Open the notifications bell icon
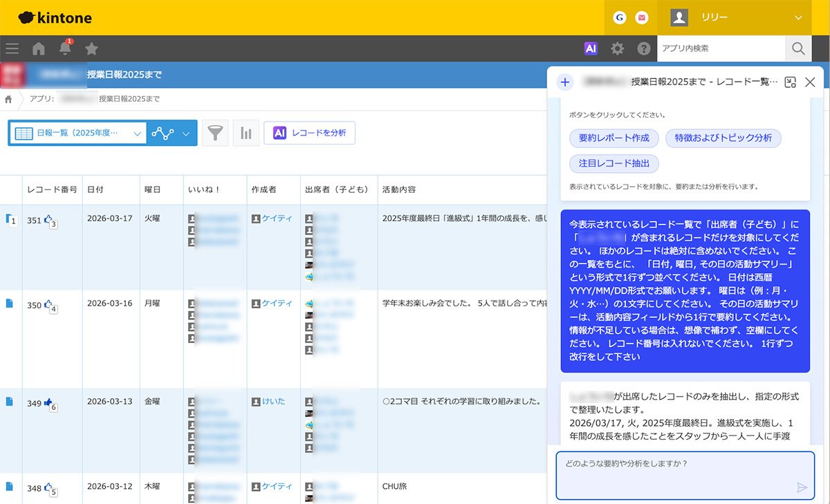Viewport: 830px width, 504px height. tap(64, 48)
